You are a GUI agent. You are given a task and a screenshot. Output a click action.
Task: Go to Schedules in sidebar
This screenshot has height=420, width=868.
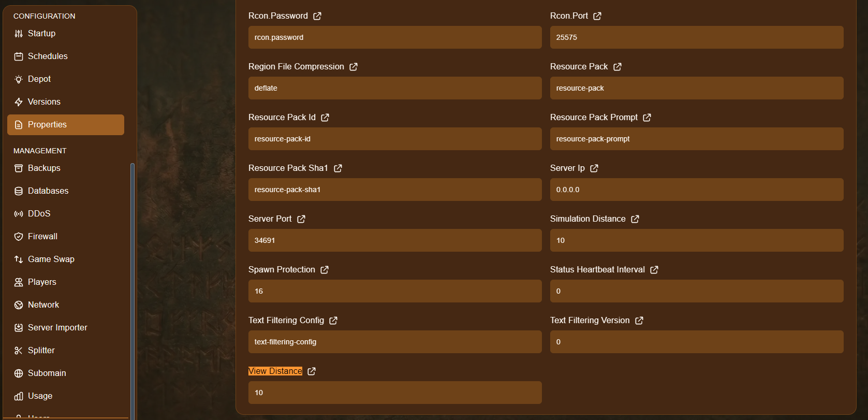[x=66, y=56]
